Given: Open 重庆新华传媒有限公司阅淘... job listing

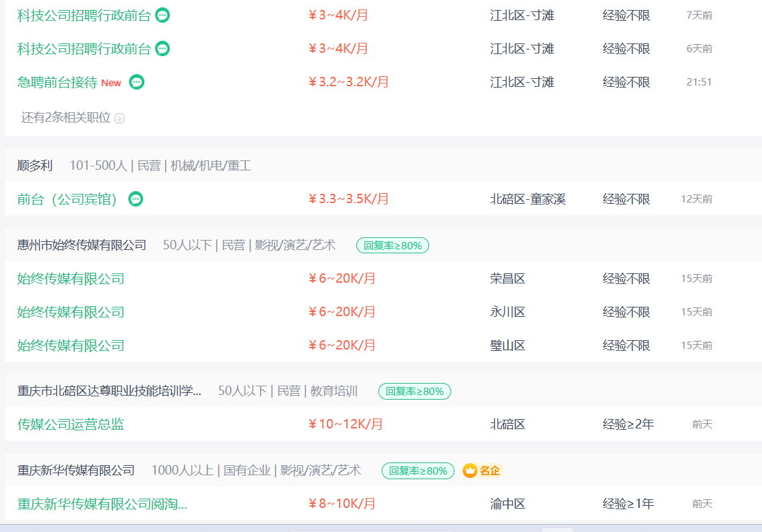Looking at the screenshot, I should coord(102,504).
